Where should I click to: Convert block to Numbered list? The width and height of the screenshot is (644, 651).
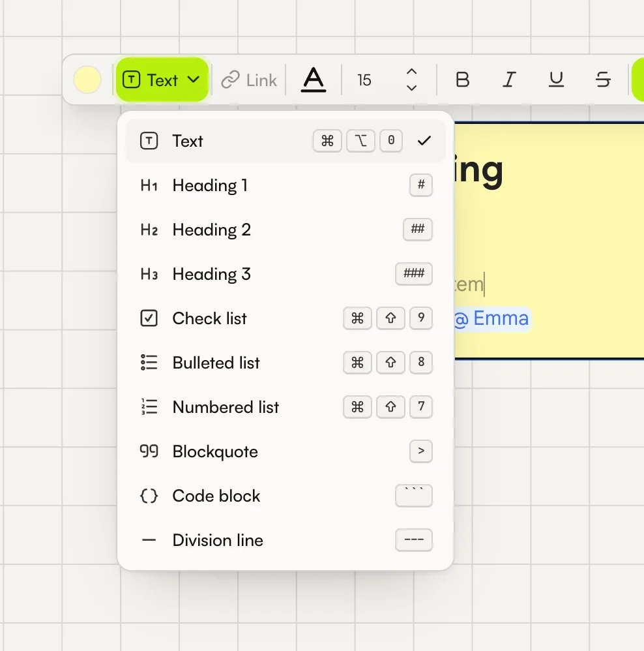click(285, 407)
